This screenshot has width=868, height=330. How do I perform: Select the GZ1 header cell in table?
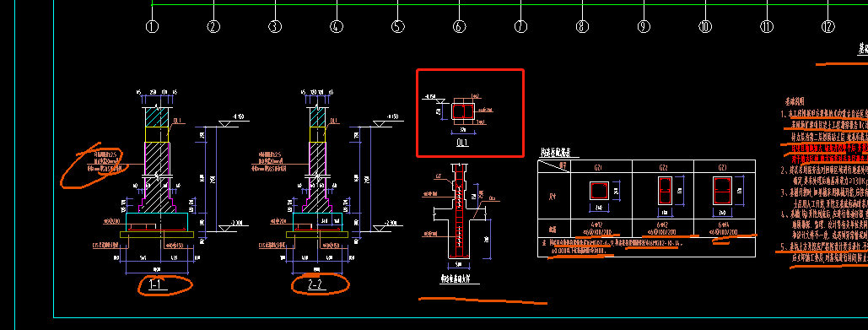coord(601,166)
